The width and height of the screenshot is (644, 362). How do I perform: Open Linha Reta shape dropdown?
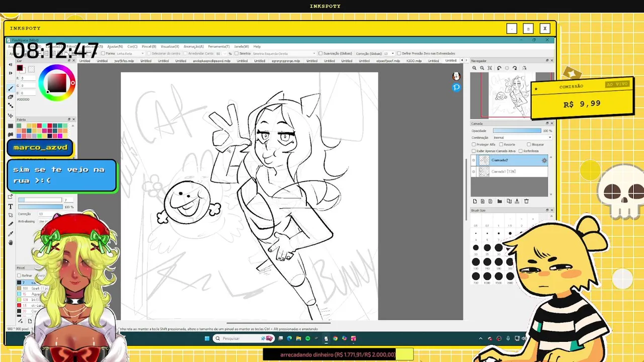click(130, 53)
